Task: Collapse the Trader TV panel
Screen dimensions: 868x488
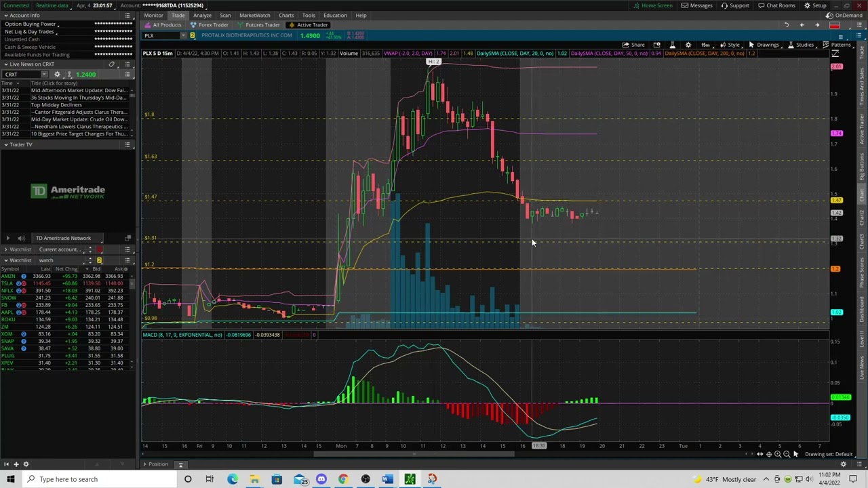Action: point(6,144)
